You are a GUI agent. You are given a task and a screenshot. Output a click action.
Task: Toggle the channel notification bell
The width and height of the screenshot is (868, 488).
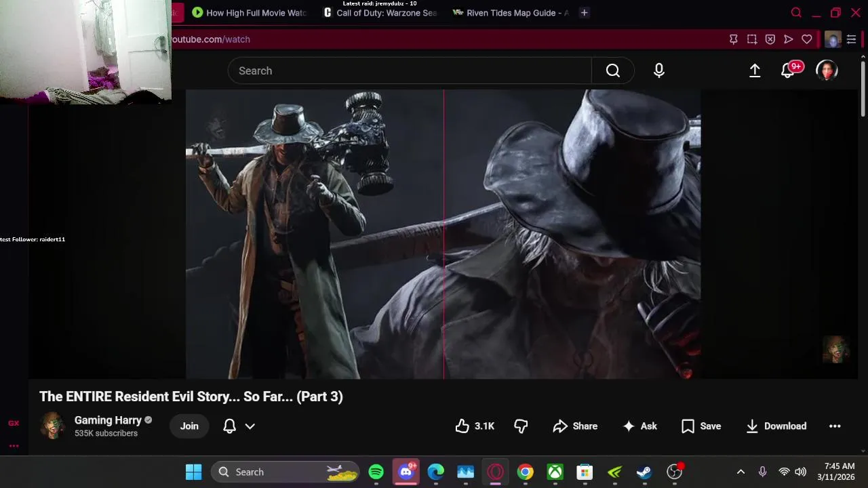(229, 426)
